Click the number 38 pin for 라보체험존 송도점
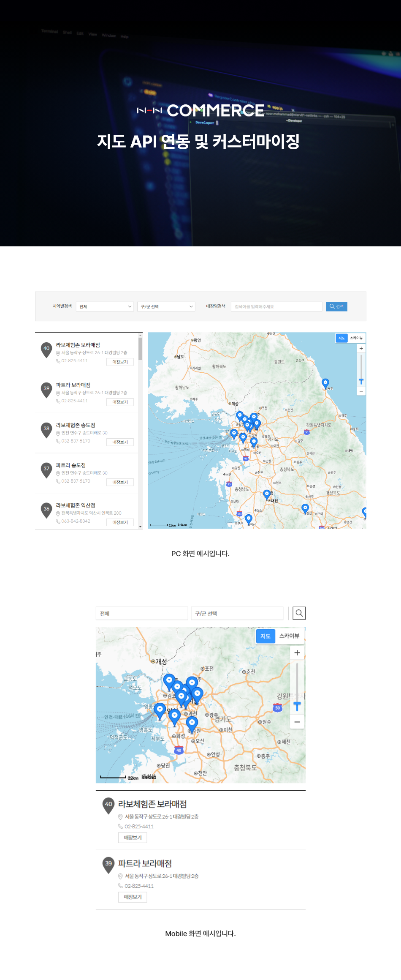 coord(46,430)
